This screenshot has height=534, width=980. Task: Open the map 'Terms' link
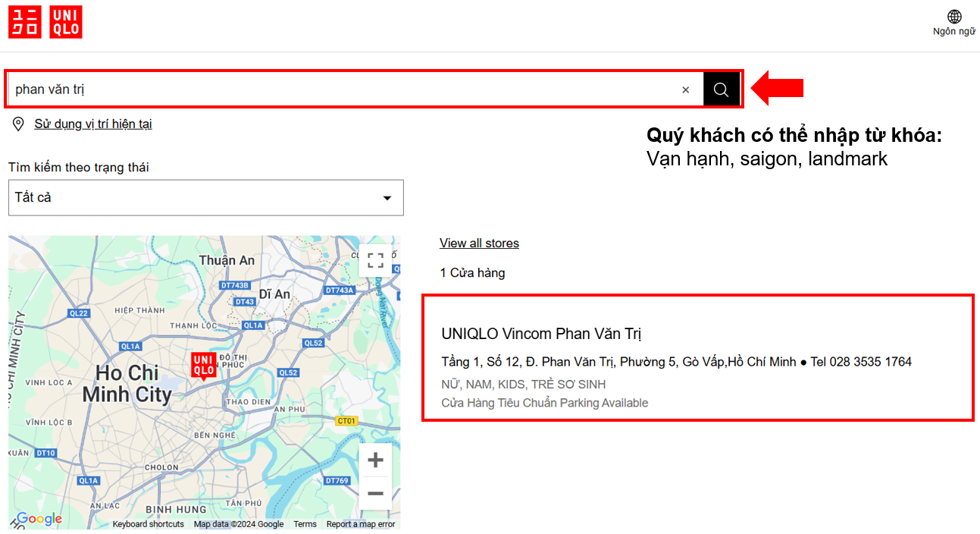[305, 524]
